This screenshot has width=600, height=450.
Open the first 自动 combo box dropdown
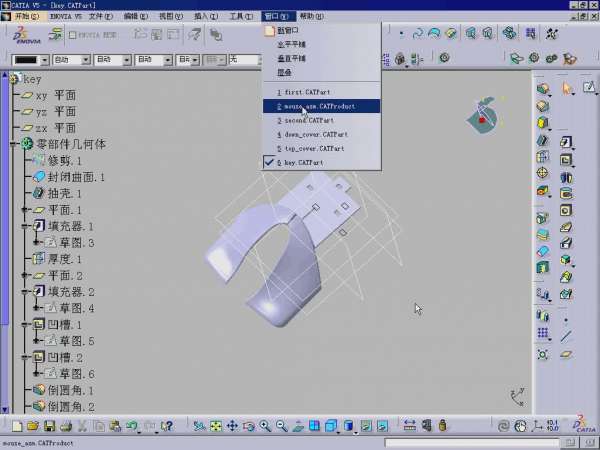86,60
